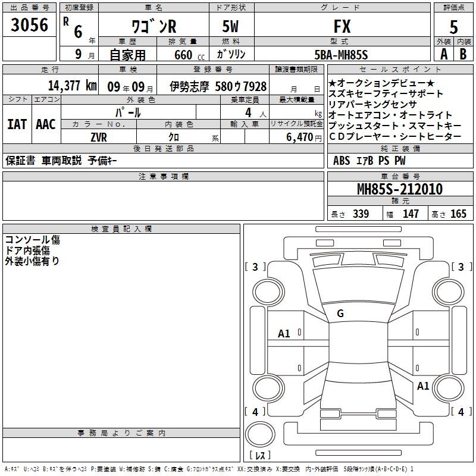The height and width of the screenshot is (476, 476).
Task: Select interior color クロ
Action: (174, 137)
